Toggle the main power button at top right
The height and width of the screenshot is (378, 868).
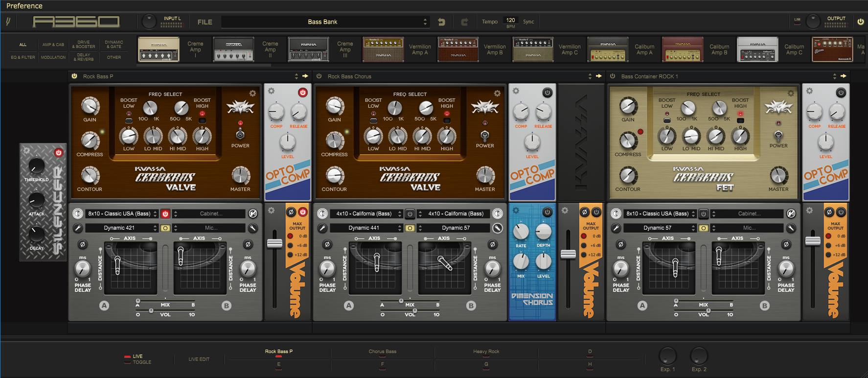pyautogui.click(x=861, y=22)
